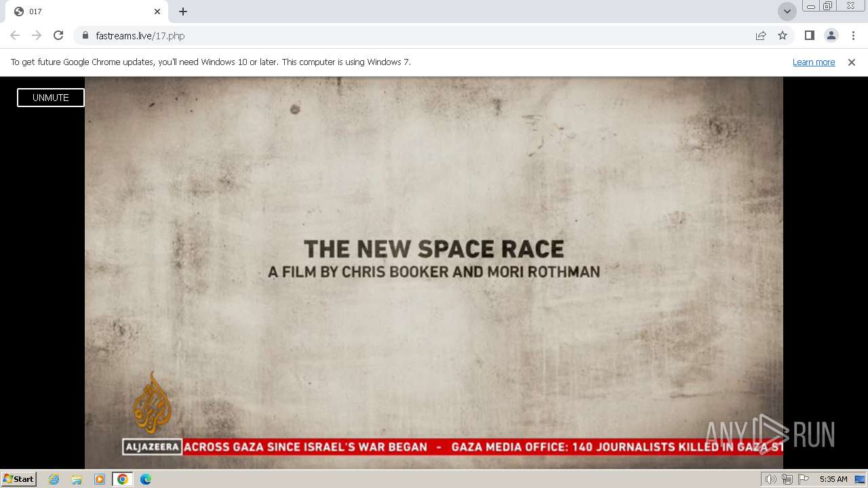Launch Internet Explorer from taskbar
Image resolution: width=868 pixels, height=488 pixels.
(54, 479)
